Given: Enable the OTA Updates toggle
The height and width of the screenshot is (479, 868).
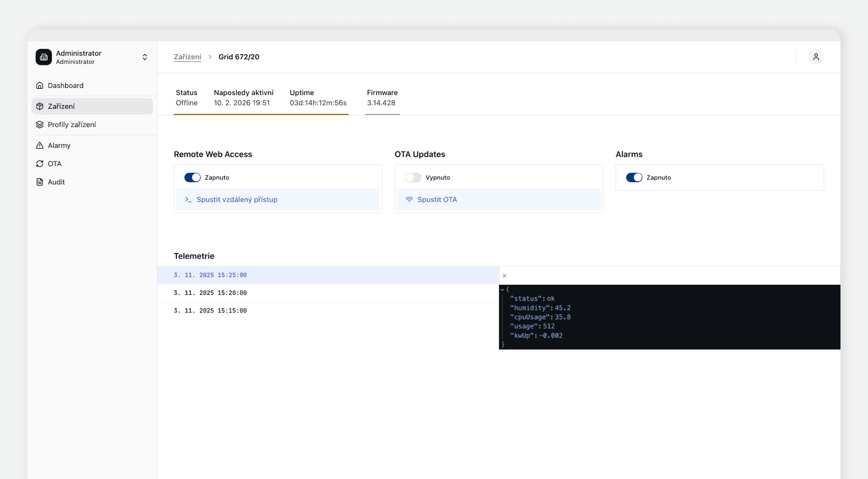Looking at the screenshot, I should [x=413, y=177].
